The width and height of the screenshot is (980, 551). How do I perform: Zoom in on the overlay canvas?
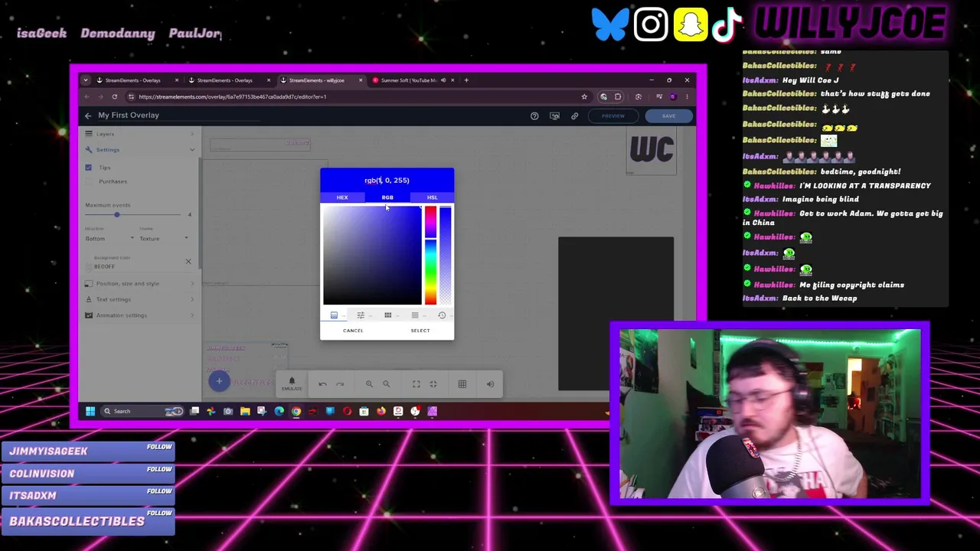pyautogui.click(x=369, y=384)
